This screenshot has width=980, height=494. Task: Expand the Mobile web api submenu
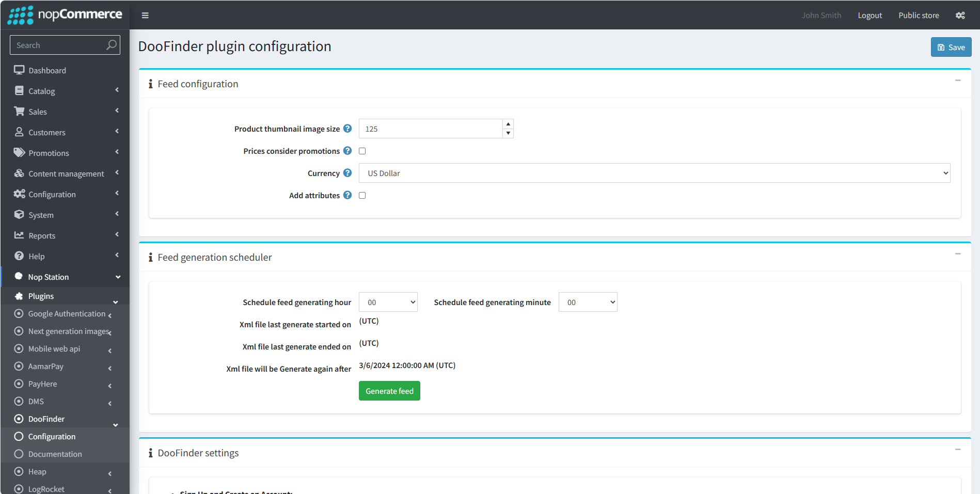click(x=109, y=350)
